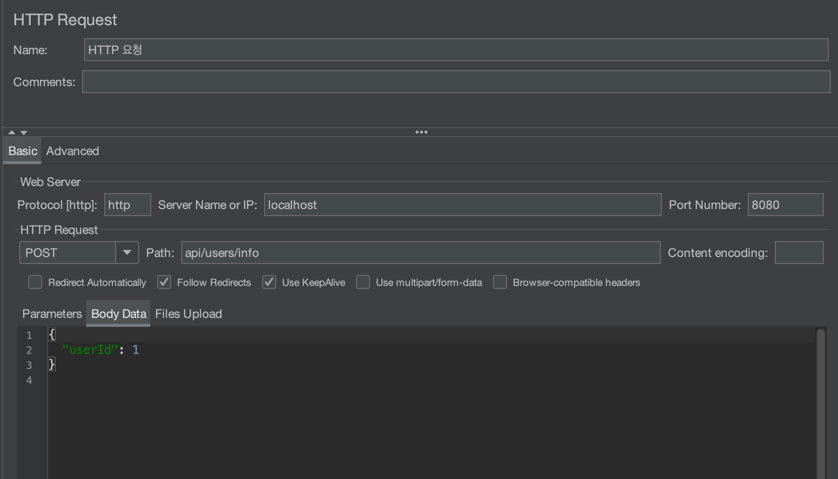838x479 pixels.
Task: Disable the Use KeepAlive checkbox
Action: (x=269, y=282)
